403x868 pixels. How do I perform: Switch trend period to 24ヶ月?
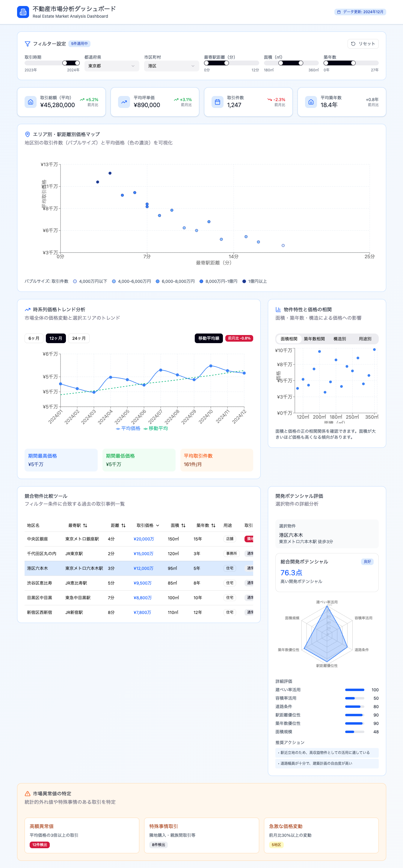pyautogui.click(x=79, y=338)
